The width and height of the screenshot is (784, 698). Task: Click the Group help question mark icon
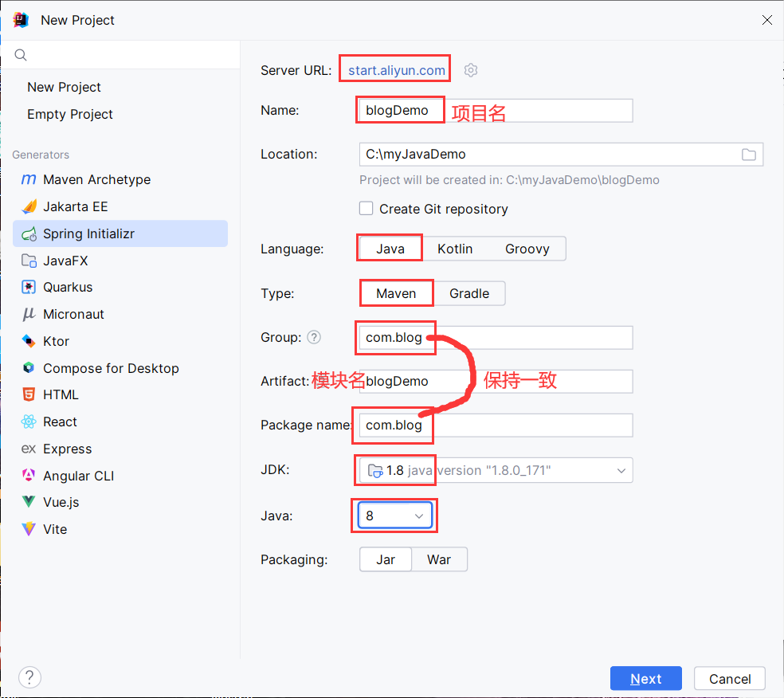[x=314, y=338]
